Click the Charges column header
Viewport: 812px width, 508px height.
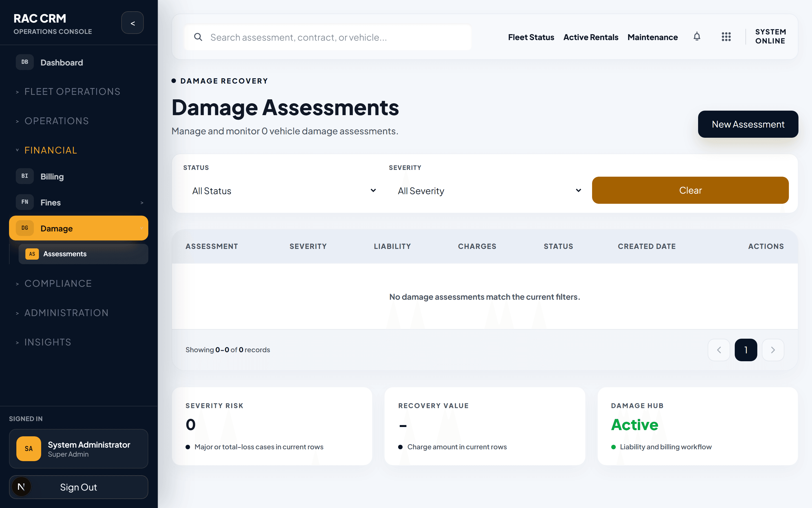[477, 246]
